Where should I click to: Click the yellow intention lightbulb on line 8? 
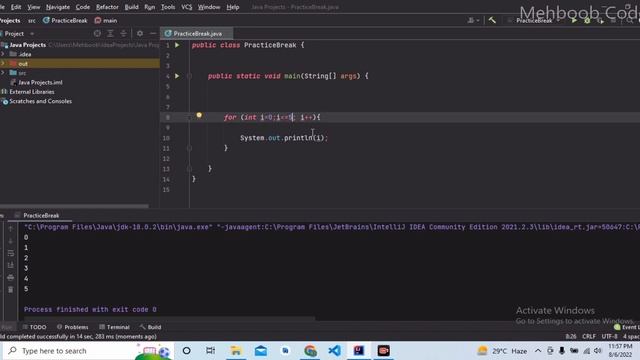tap(199, 116)
